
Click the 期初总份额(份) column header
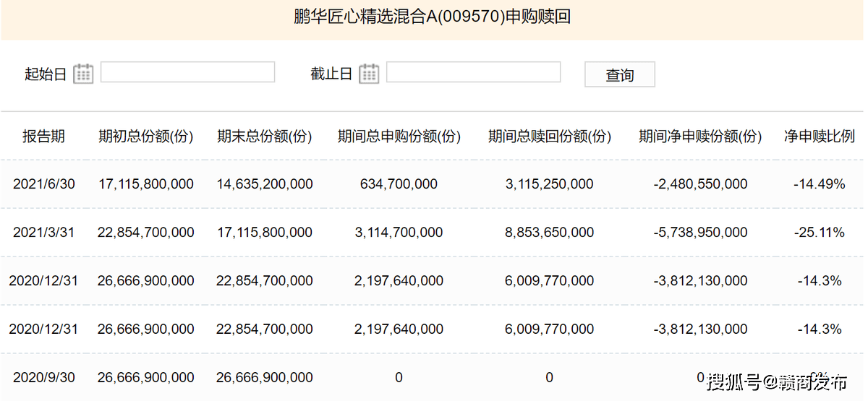[146, 136]
